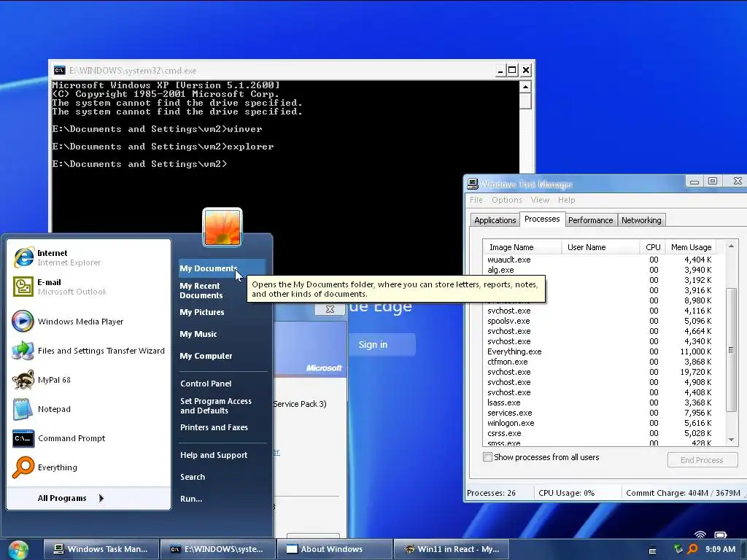Screen dimensions: 747x560
Task: Open Task Manager View menu
Action: tap(540, 200)
